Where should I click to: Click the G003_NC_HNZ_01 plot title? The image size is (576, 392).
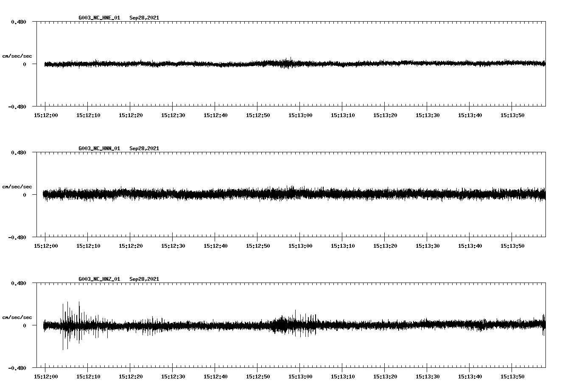tap(99, 279)
